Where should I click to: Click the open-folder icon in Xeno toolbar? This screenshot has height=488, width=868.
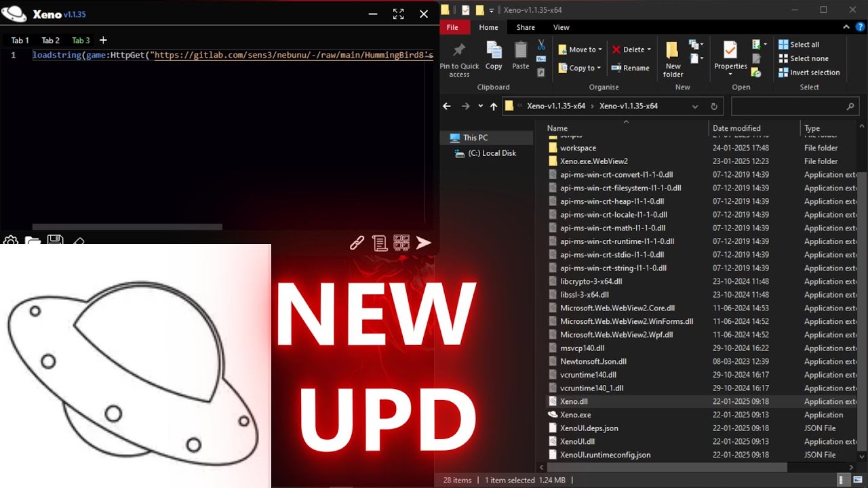pos(33,241)
